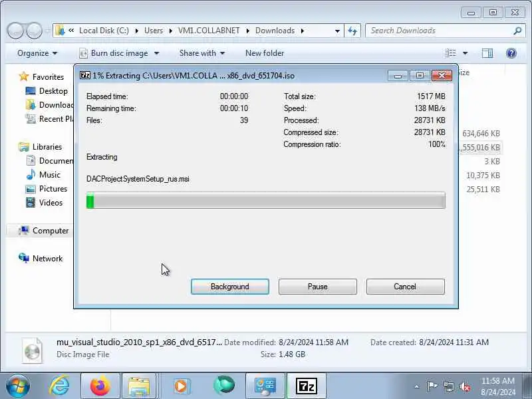Open Windows Media Player from taskbar
Viewport: 532px width, 399px height.
(181, 386)
